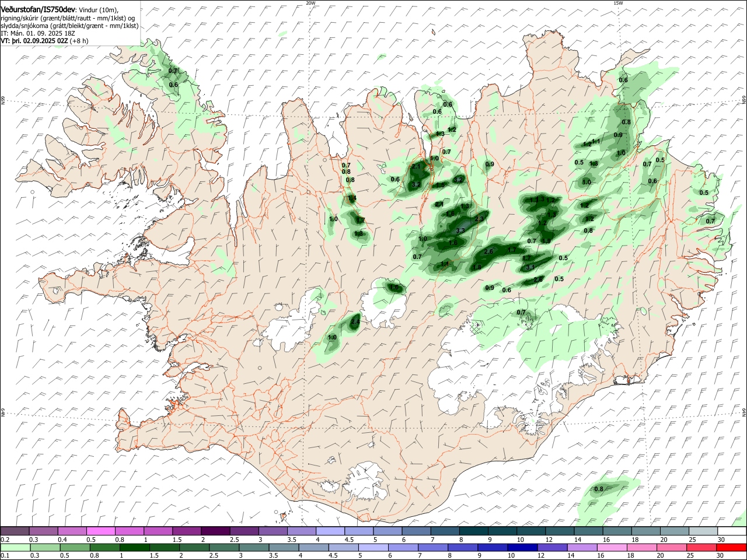This screenshot has height=560, width=747.
Task: Click the 0.4 label in the upper legend
Action: click(63, 540)
